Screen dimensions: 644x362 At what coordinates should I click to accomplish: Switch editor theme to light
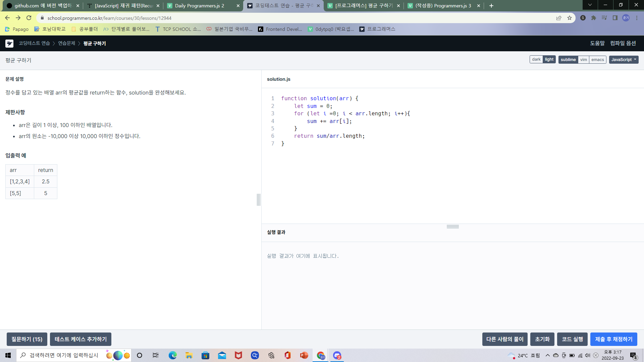549,60
